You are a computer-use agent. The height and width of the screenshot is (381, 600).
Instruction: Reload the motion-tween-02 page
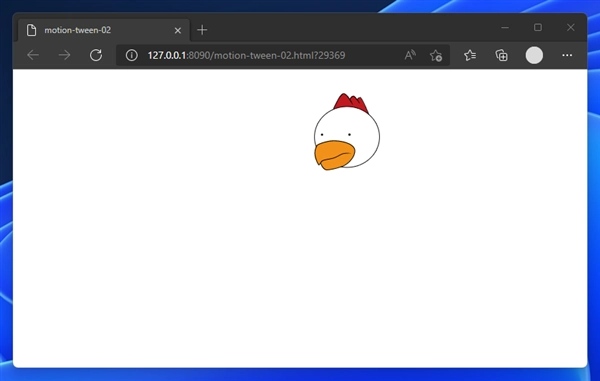pyautogui.click(x=96, y=55)
